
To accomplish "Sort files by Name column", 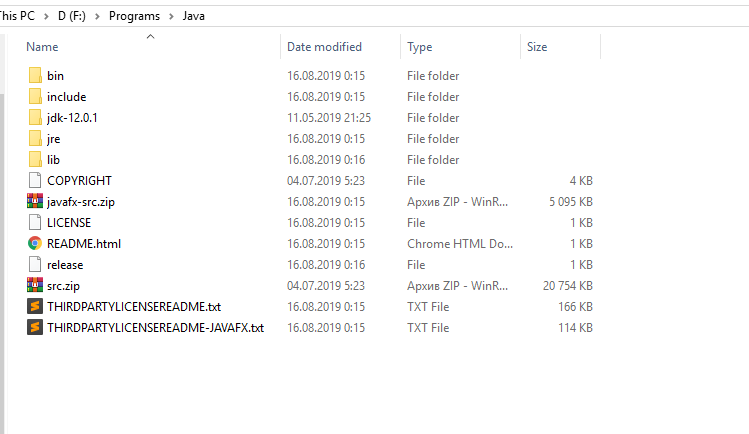I will [42, 47].
